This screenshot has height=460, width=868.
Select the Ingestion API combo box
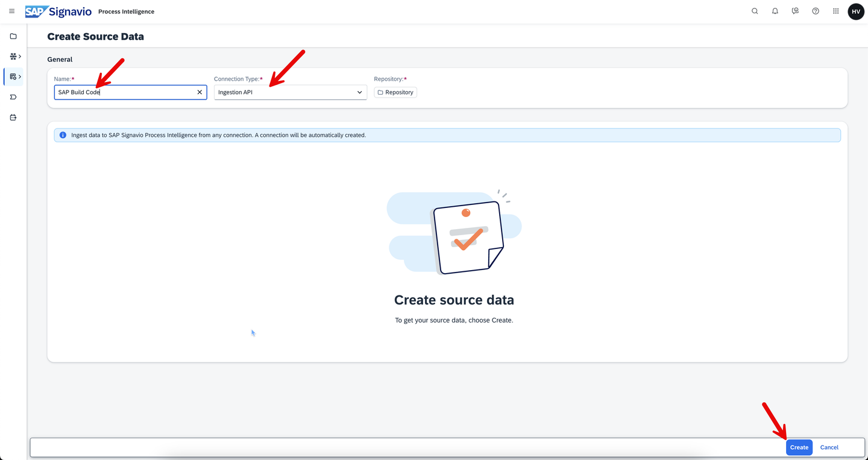(291, 92)
